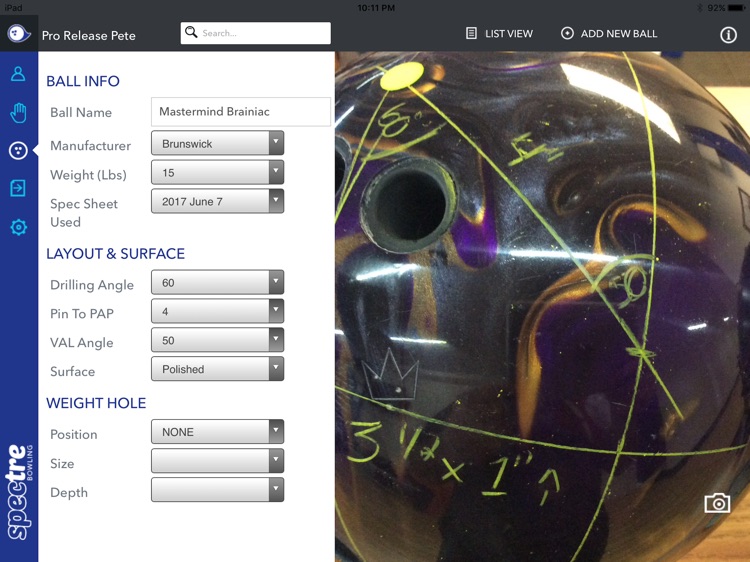Open the Manufacturer dropdown showing Brunswick

tap(218, 143)
